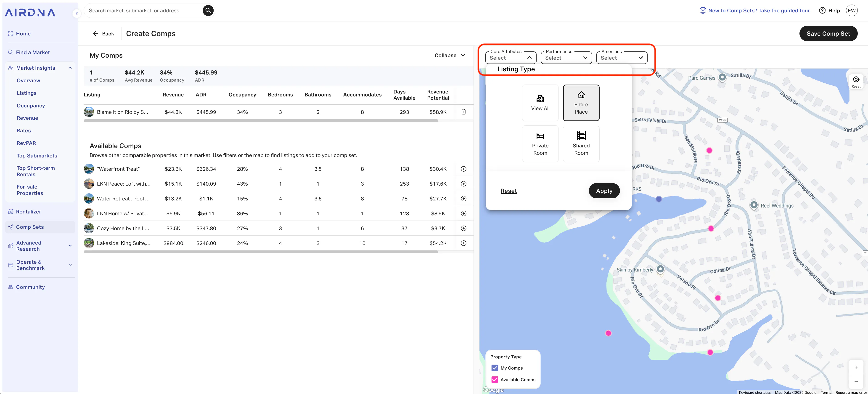
Task: Click the Save Comp Set button
Action: tap(828, 33)
